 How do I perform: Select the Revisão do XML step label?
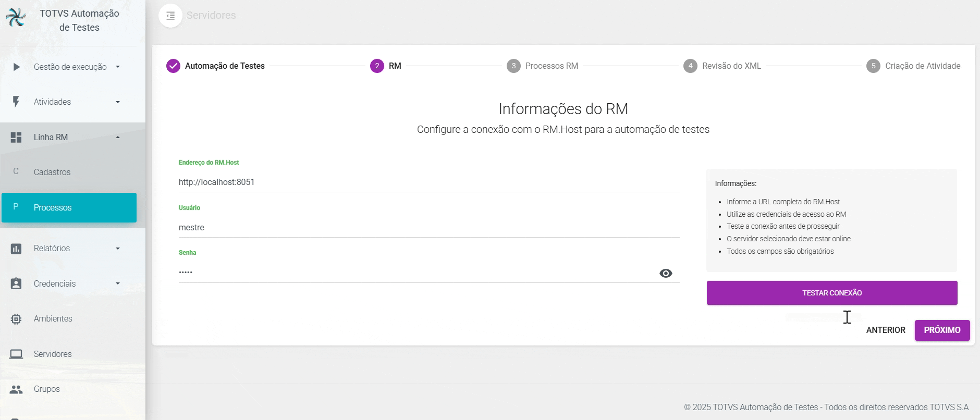731,66
